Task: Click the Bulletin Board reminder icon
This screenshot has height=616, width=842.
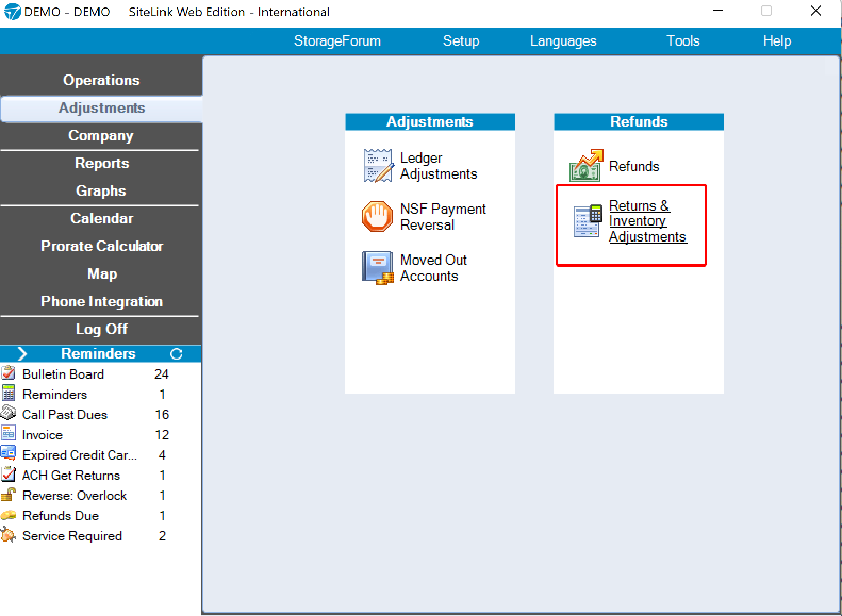Action: tap(9, 373)
